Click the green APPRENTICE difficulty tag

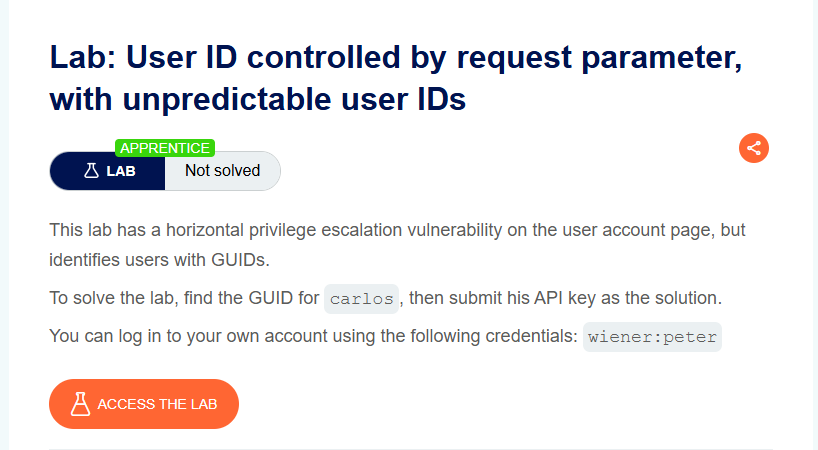tap(165, 148)
